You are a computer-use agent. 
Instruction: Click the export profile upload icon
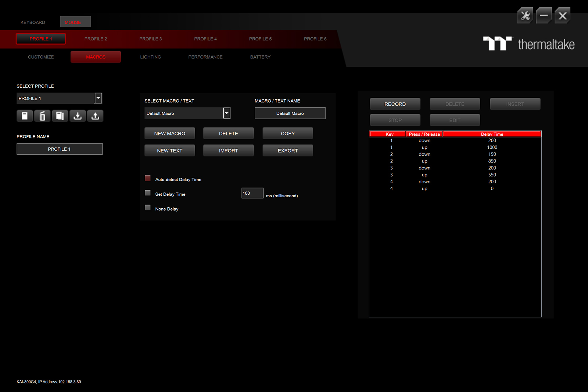tap(95, 116)
